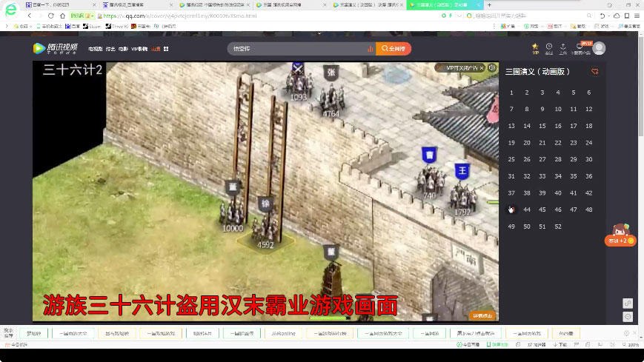This screenshot has height=362, width=644.
Task: Open new browser tab with plus
Action: 489,5
